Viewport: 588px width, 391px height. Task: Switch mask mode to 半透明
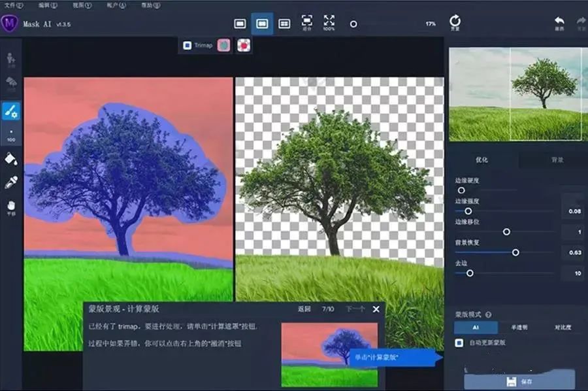coord(519,328)
